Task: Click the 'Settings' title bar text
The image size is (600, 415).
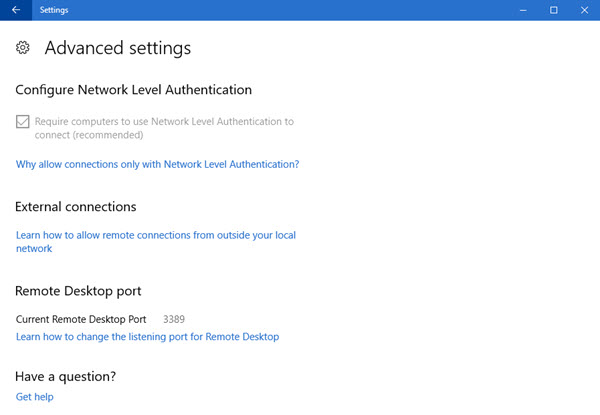Action: pyautogui.click(x=54, y=10)
